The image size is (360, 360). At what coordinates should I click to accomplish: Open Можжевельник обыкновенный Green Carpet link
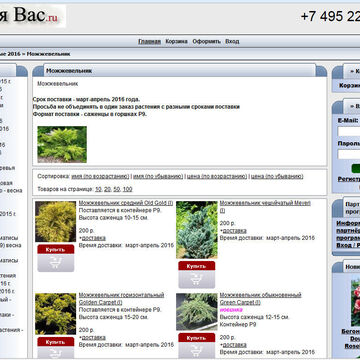(x=260, y=299)
